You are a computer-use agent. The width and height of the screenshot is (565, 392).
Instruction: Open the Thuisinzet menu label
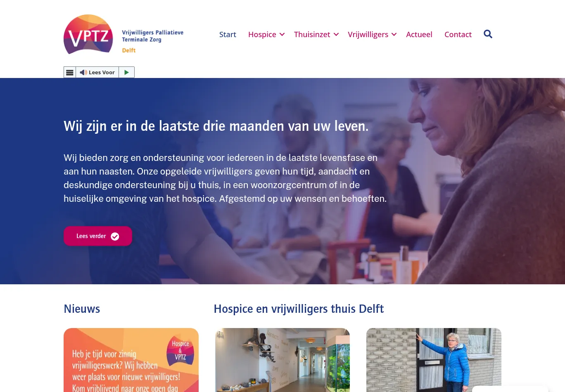point(312,35)
